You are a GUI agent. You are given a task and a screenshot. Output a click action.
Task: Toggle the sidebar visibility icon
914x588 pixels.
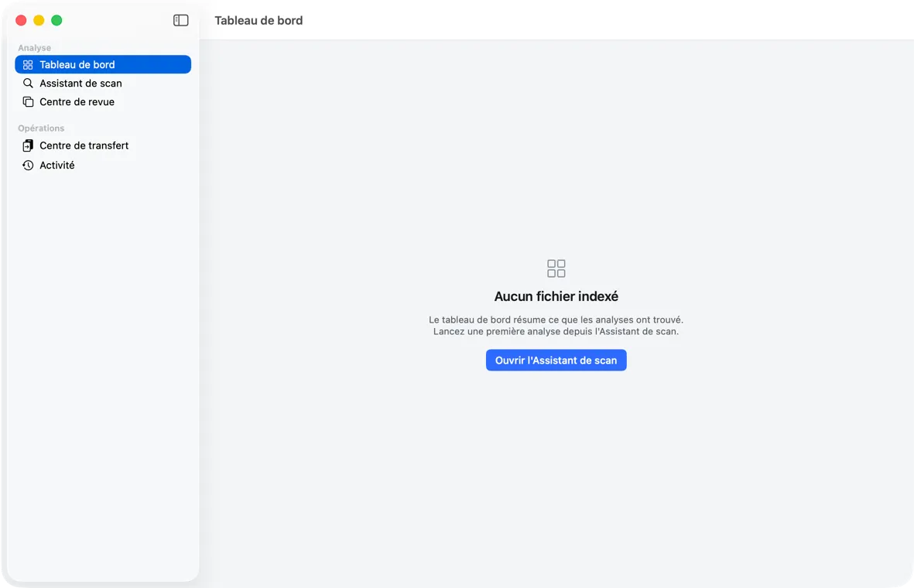180,20
